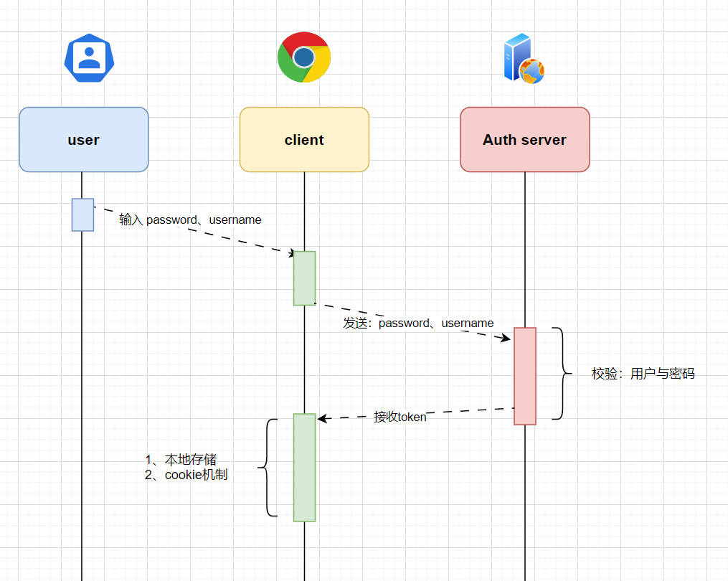Select the "输入 password、username" label
The height and width of the screenshot is (581, 728).
tap(190, 219)
